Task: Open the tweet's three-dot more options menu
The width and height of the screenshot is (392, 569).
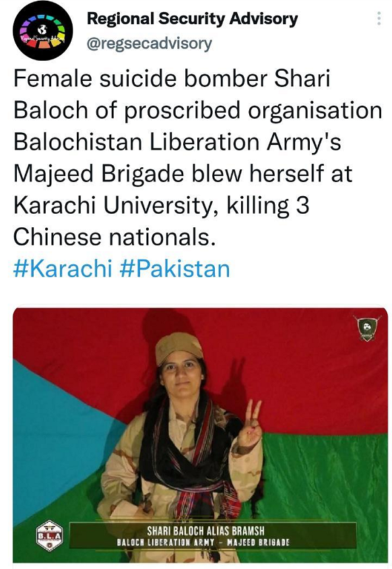Action: click(x=379, y=18)
